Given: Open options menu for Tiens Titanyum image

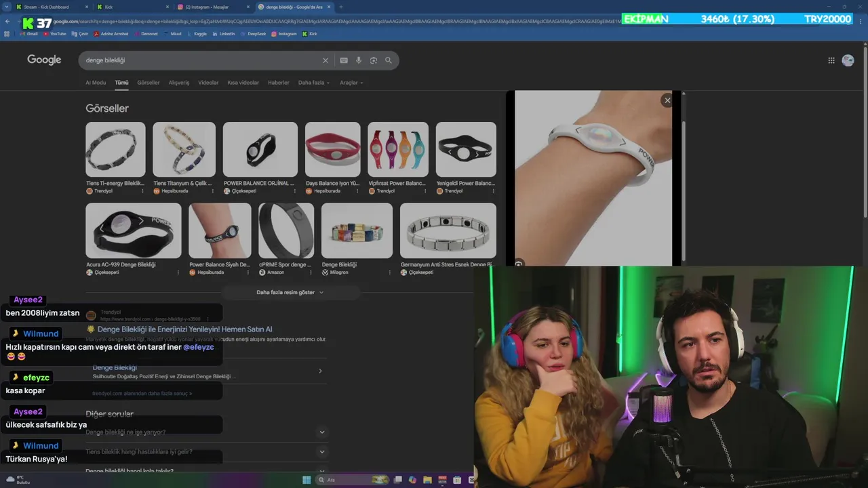Looking at the screenshot, I should [x=214, y=191].
